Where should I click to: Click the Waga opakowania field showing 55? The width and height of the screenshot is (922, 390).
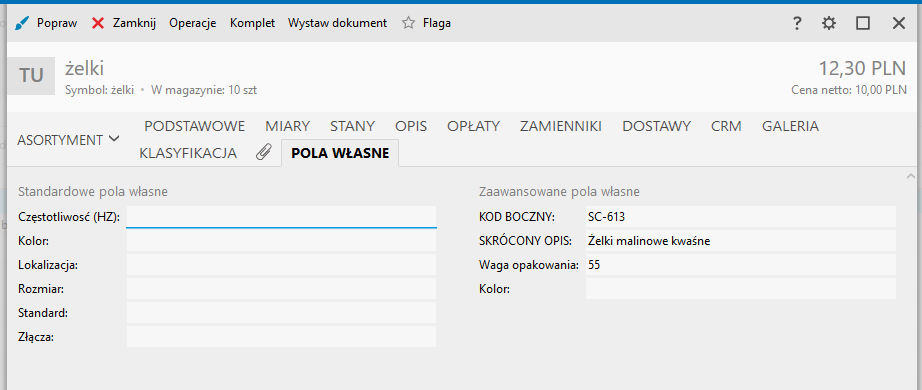[741, 265]
